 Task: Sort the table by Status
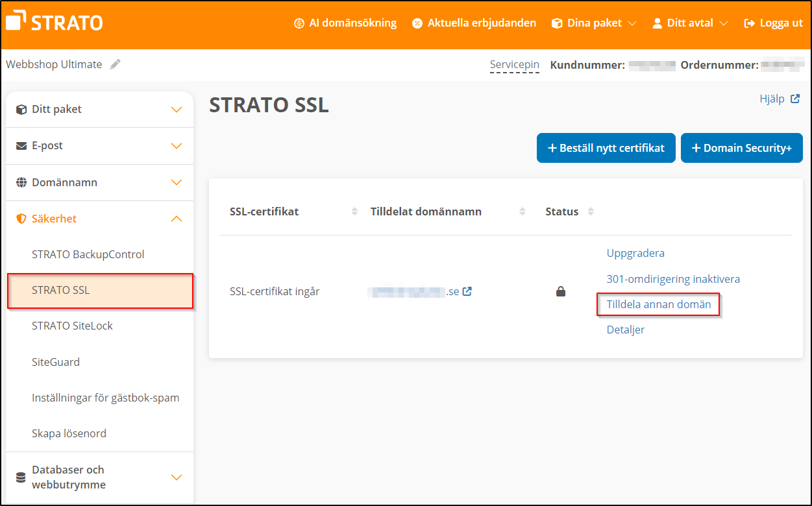[590, 211]
